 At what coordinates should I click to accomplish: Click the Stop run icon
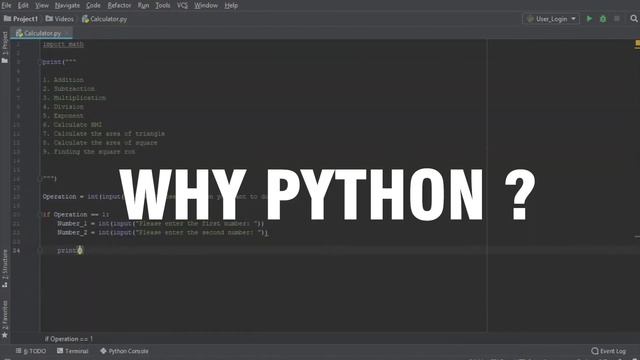pos(617,19)
